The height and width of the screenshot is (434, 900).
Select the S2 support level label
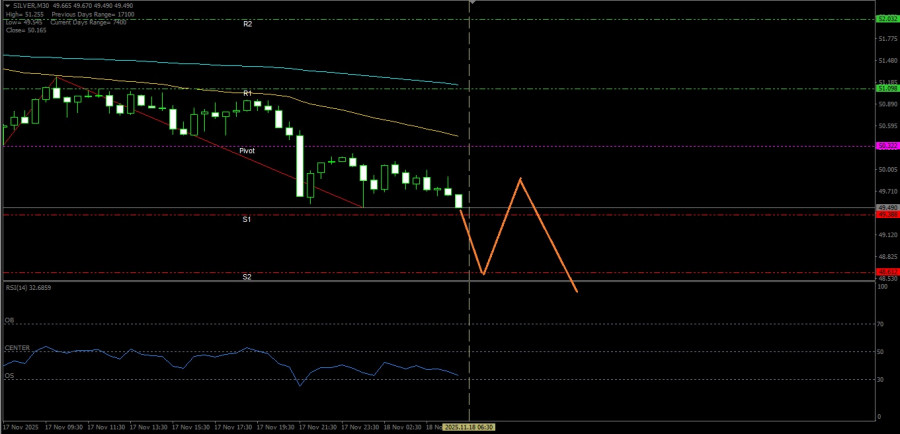click(247, 277)
